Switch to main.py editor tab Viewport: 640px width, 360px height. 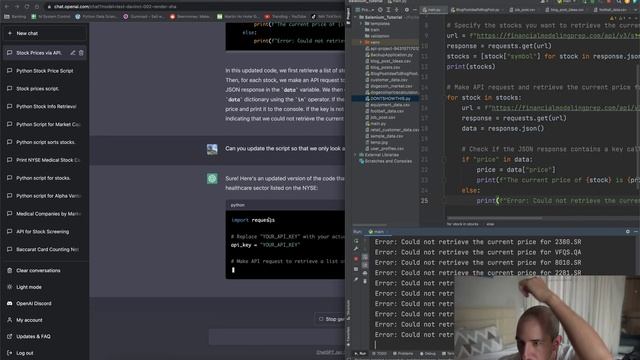pos(433,10)
